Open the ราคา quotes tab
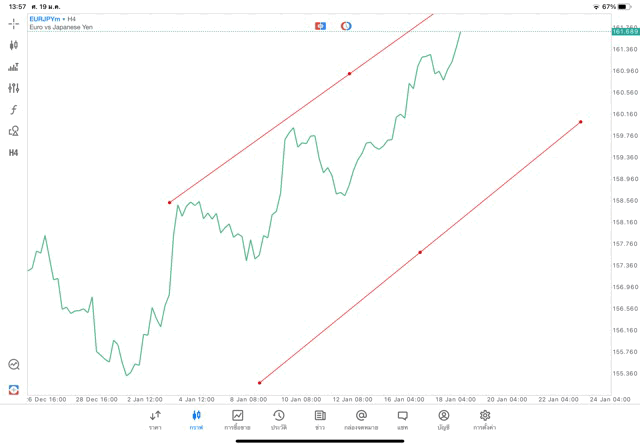Viewport: 640px width, 447px height. tap(155, 419)
